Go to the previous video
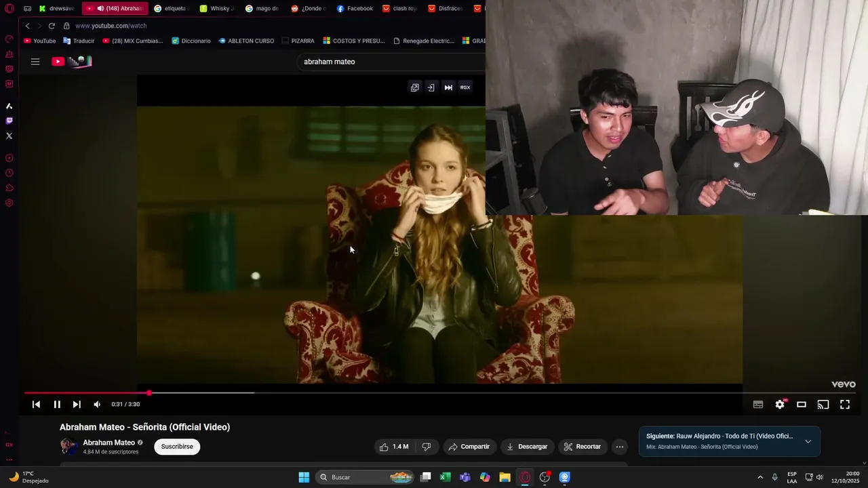 [36, 405]
